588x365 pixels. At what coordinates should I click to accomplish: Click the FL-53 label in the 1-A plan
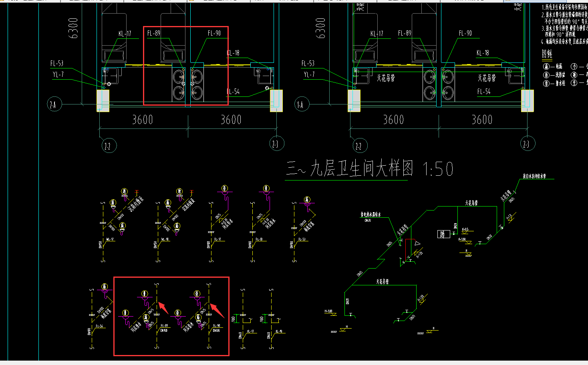coord(308,63)
